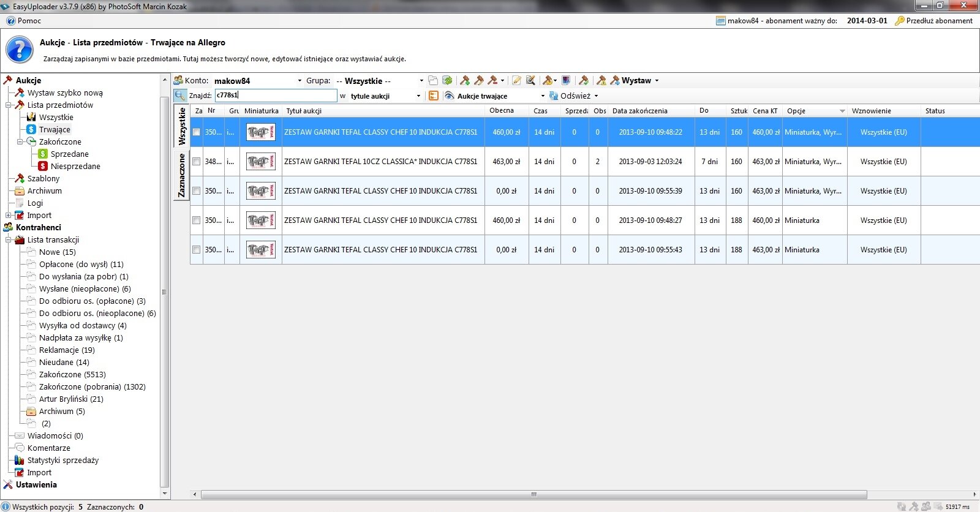Tick checkbox for CLASSICA 463,00 zł auction
980x512 pixels.
click(197, 162)
